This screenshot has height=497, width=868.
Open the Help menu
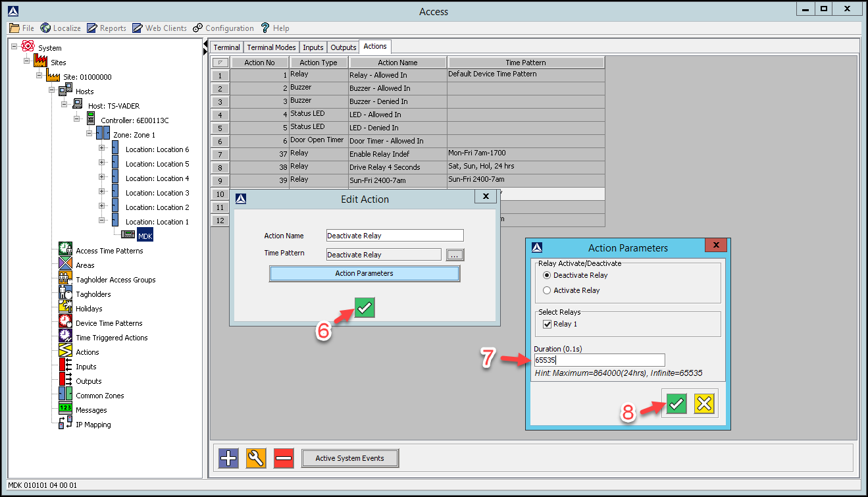[275, 28]
